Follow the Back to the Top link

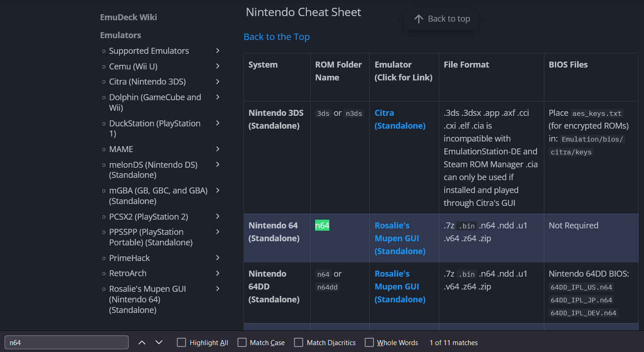[x=277, y=37]
